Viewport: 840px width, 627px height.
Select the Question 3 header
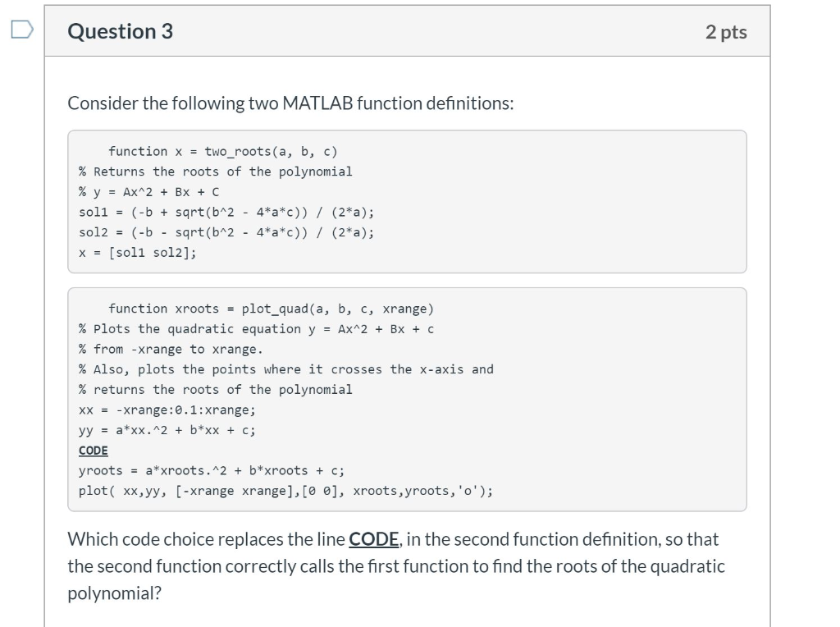pos(121,31)
